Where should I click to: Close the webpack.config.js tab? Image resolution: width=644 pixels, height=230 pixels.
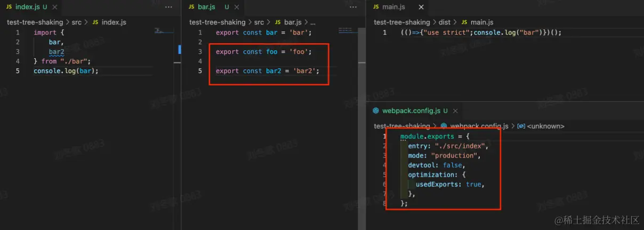(x=455, y=110)
